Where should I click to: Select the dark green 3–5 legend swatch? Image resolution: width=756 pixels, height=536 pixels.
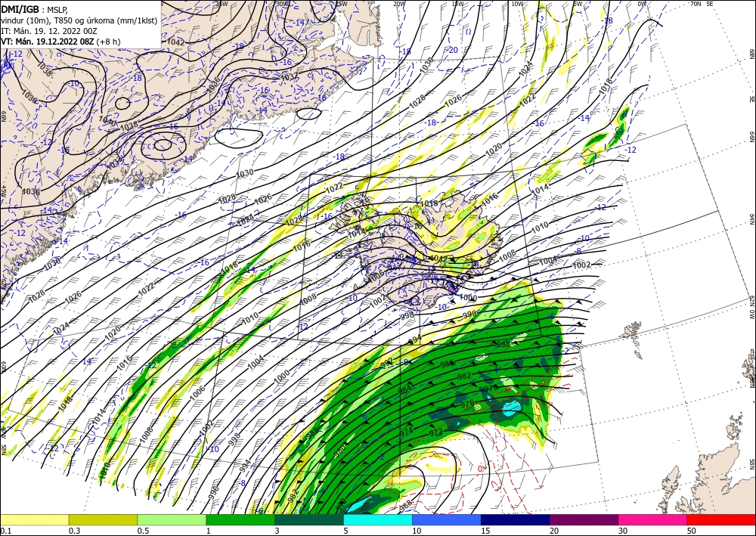point(309,519)
